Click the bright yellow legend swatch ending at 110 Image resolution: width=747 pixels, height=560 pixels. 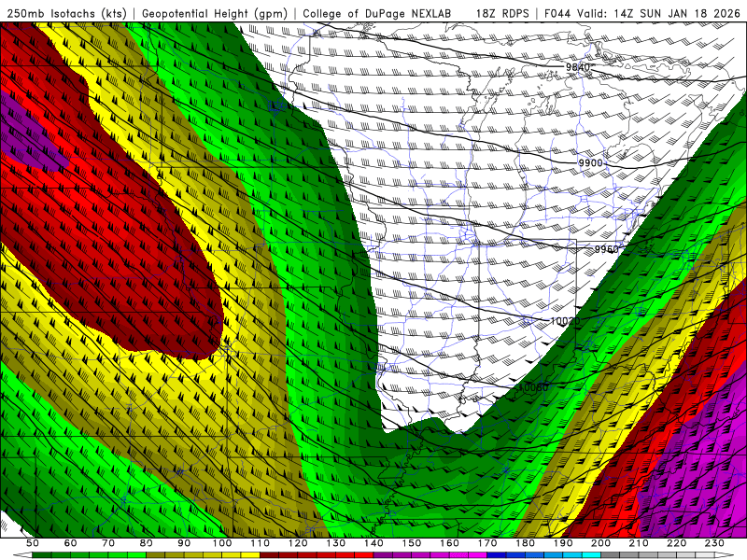250,555
